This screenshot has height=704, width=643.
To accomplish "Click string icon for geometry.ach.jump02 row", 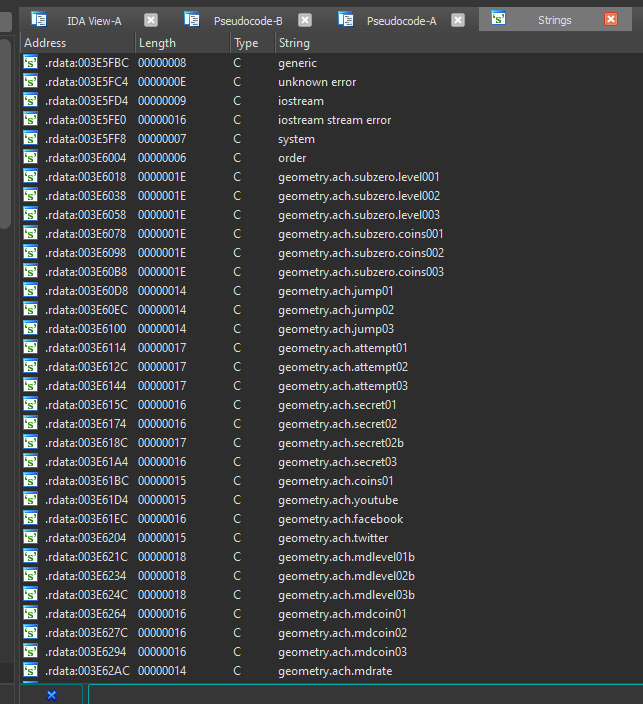I will click(31, 309).
